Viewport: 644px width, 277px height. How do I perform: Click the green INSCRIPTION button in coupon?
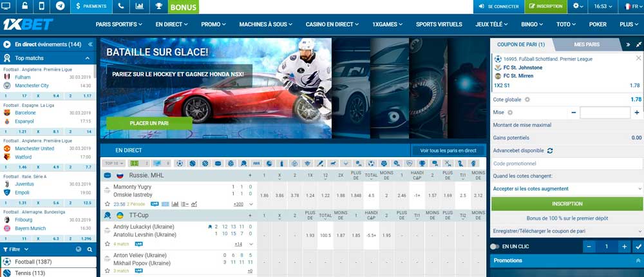pos(567,204)
